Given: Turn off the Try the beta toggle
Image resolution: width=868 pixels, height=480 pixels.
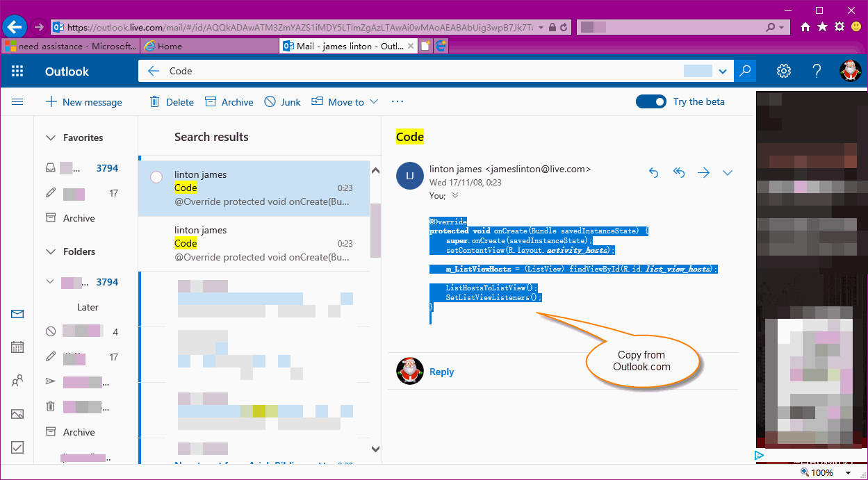Looking at the screenshot, I should pyautogui.click(x=651, y=101).
